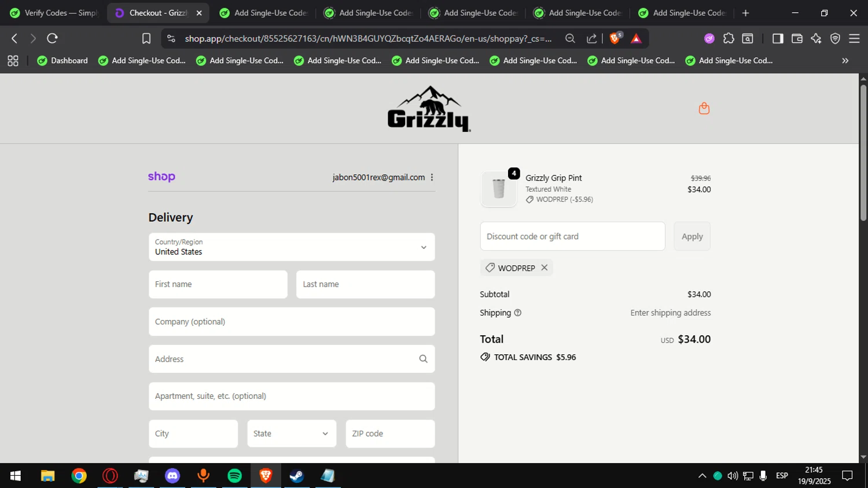Bookmark this page

(x=146, y=38)
